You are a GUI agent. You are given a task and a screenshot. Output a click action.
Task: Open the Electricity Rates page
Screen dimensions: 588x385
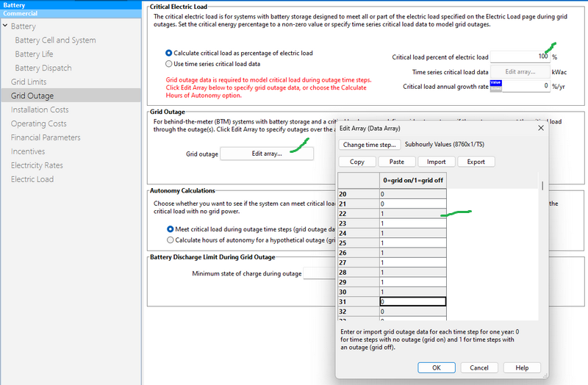37,165
